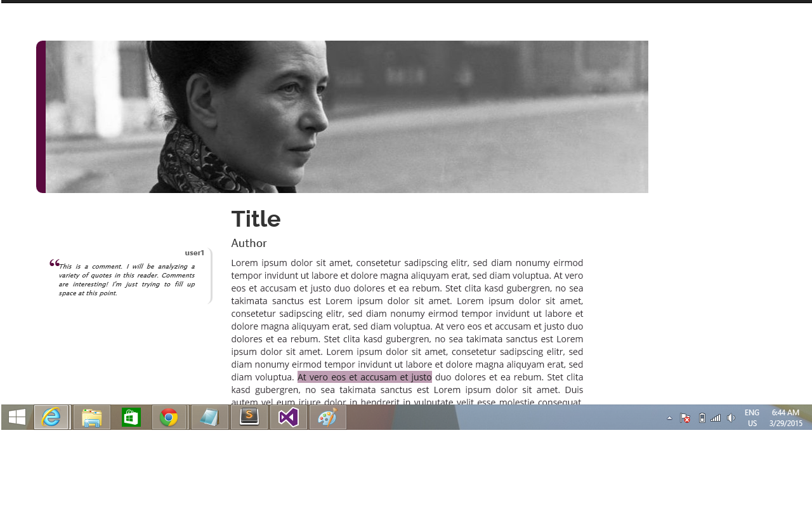Click the "Author" byline

pos(249,243)
